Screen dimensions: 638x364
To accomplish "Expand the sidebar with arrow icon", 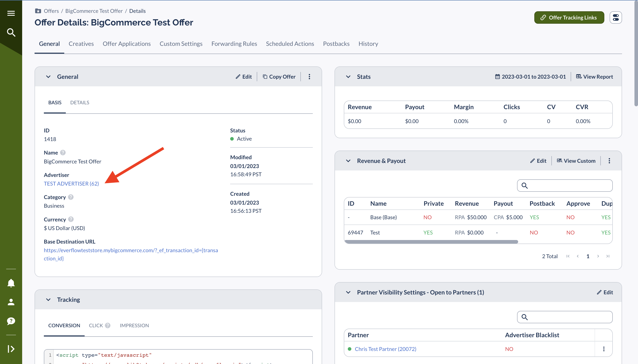I will [11, 349].
